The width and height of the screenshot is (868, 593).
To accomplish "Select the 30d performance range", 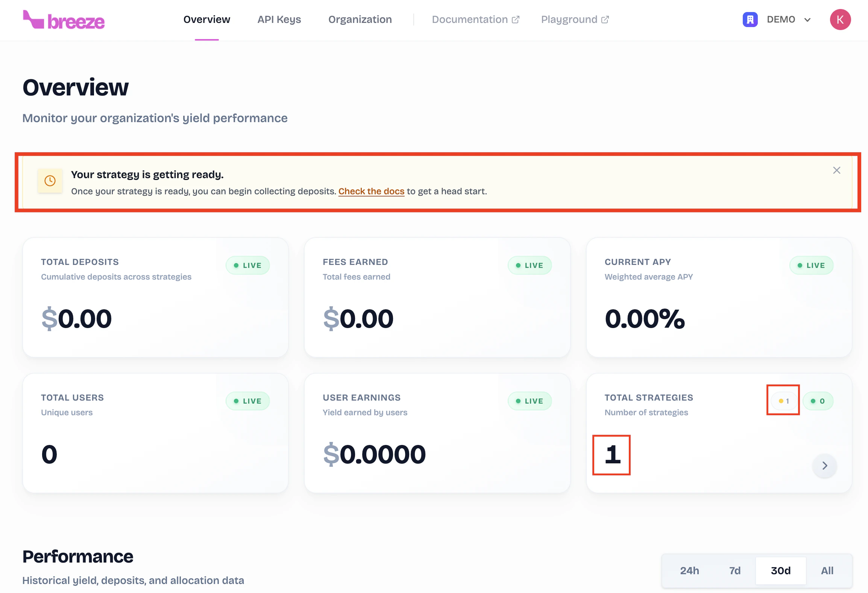I will pos(781,570).
